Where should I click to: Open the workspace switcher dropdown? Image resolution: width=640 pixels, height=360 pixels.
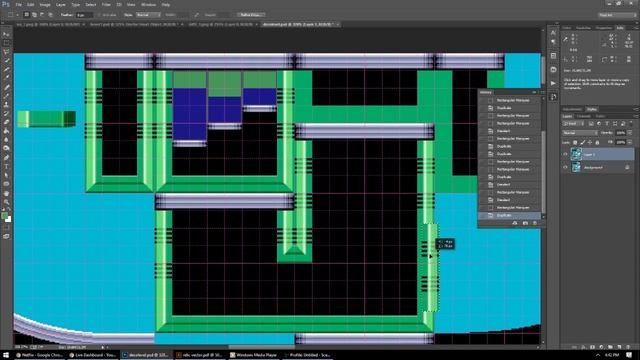(617, 15)
